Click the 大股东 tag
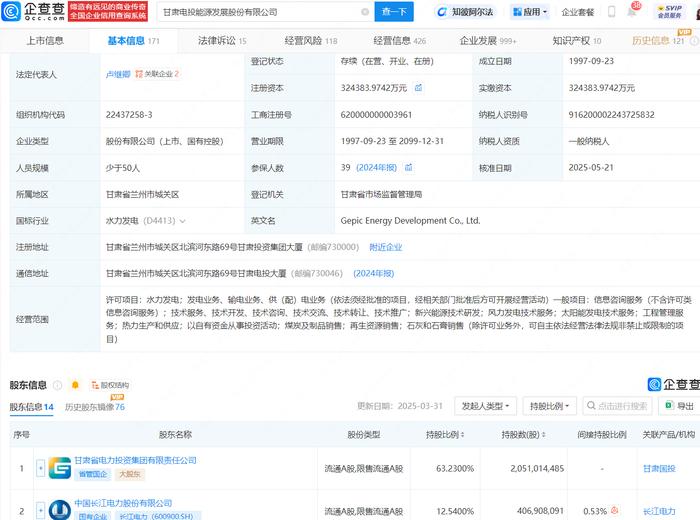This screenshot has width=700, height=520. (130, 474)
